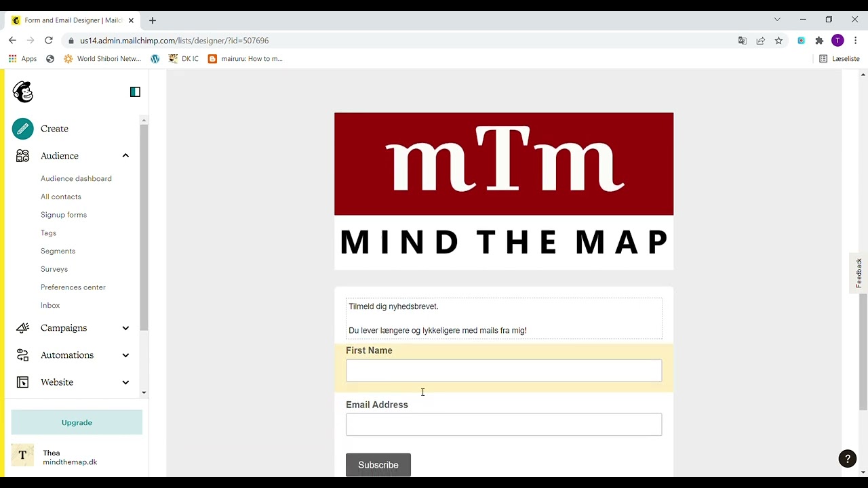Expand the Website section chevron
This screenshot has height=488, width=868.
click(125, 382)
